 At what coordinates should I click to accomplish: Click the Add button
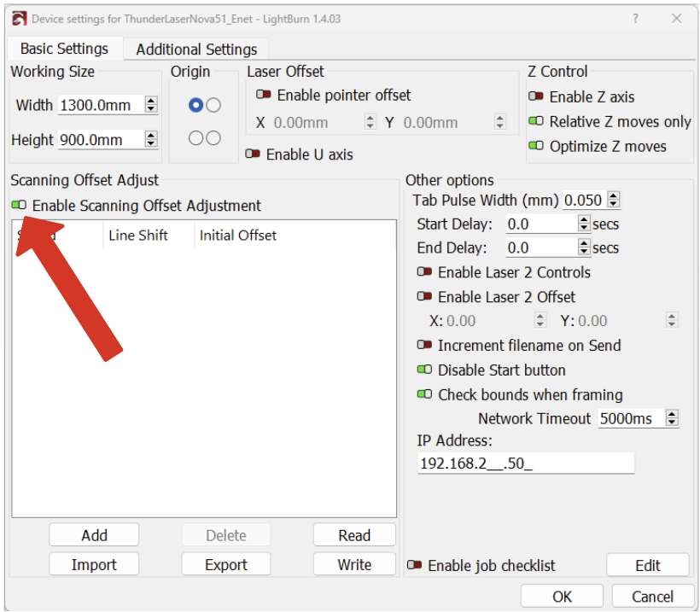(94, 535)
